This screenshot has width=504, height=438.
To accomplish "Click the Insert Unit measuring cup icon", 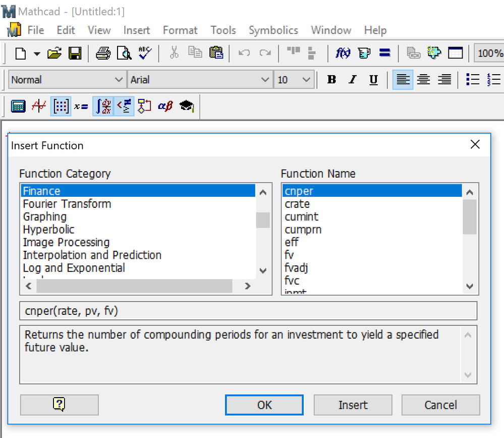I will (364, 53).
